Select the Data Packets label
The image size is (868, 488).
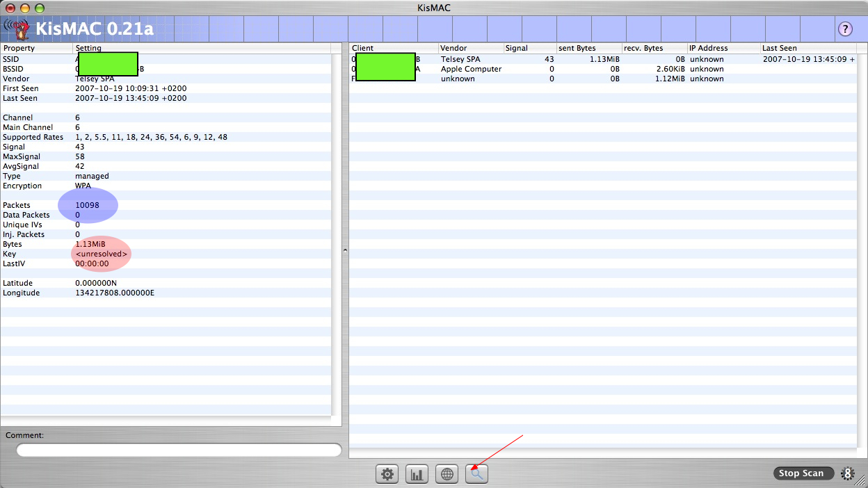coord(26,215)
